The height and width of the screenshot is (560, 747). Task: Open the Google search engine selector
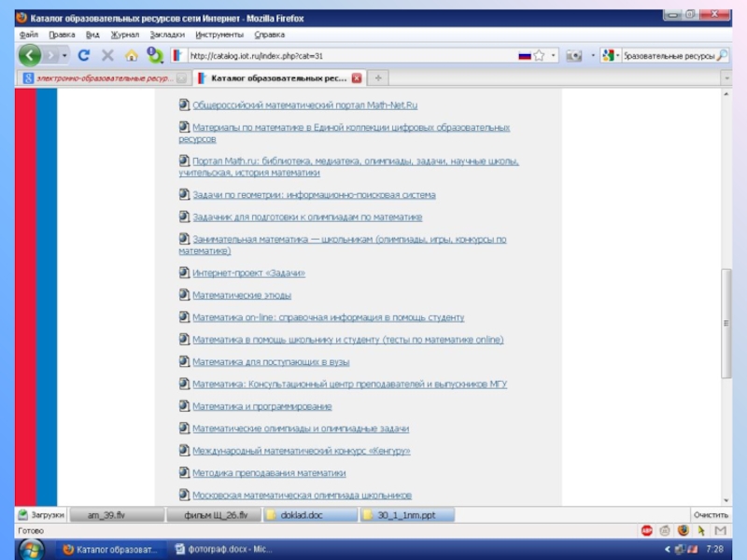pos(611,56)
